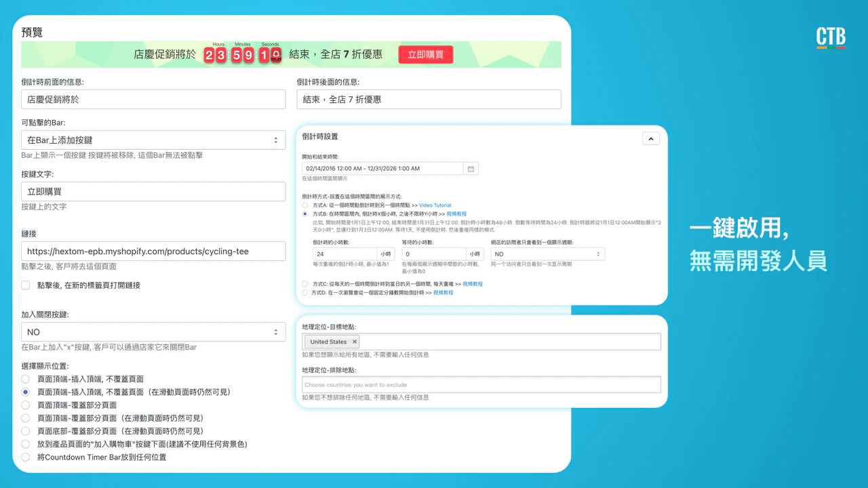
Task: Check 點擊後, 在新的標籤頁打開鏈接 box
Action: (x=26, y=285)
